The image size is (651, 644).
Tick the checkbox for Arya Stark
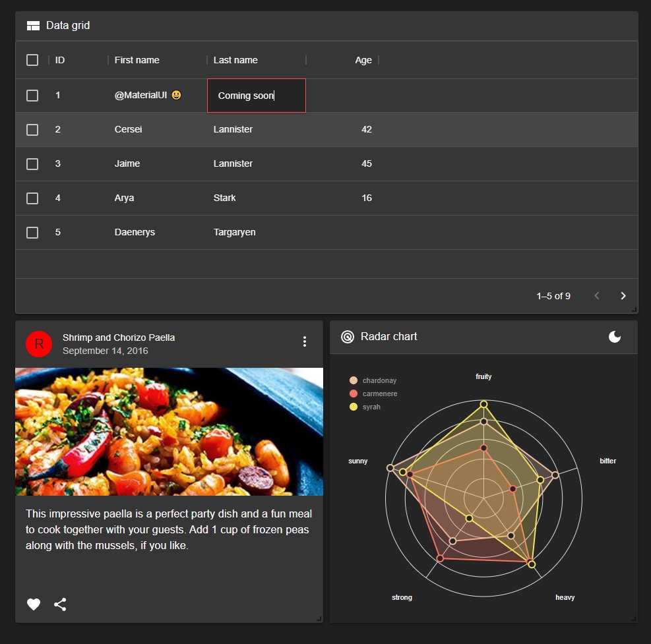click(32, 198)
